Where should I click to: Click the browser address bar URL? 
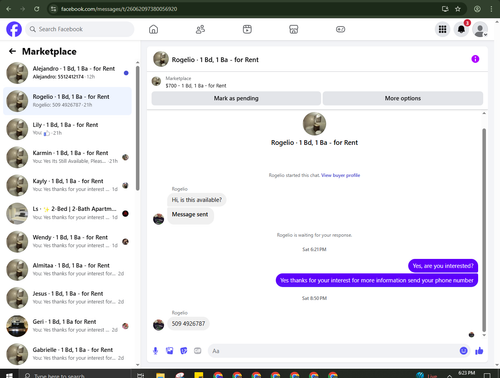coord(119,9)
